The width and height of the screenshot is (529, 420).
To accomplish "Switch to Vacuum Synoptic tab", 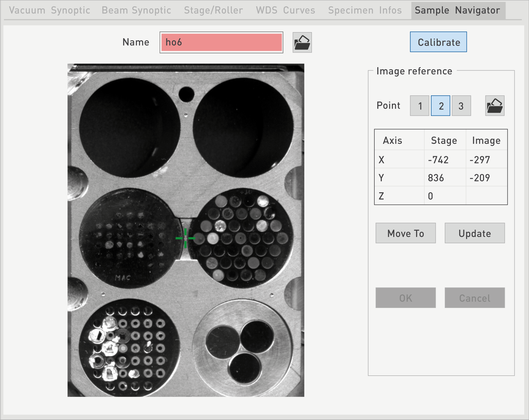I will point(50,10).
